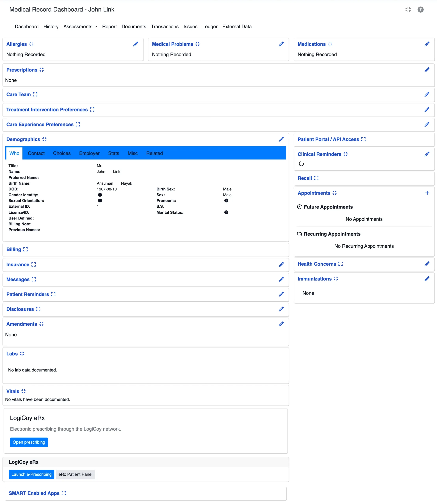Open the Ledger page
This screenshot has height=504, width=437.
point(210,27)
